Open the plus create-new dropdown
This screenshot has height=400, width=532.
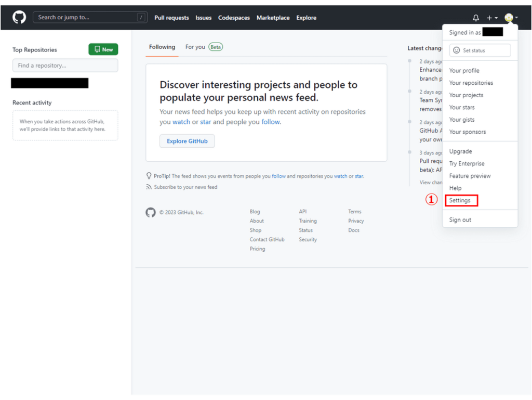[492, 18]
